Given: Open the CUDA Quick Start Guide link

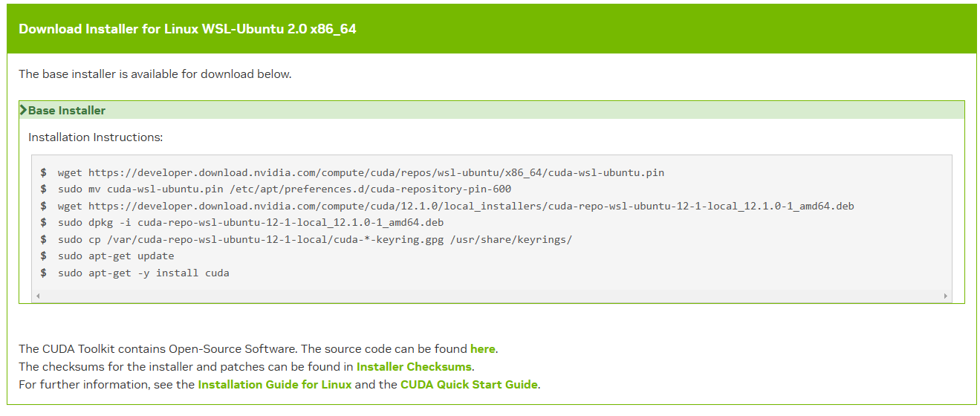Looking at the screenshot, I should [469, 385].
